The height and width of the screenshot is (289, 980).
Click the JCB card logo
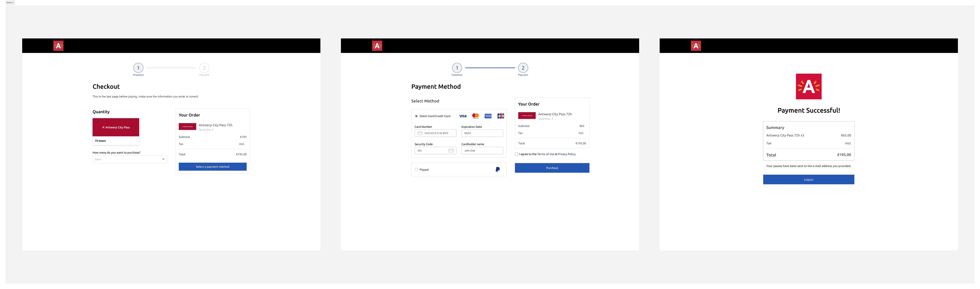pyautogui.click(x=501, y=116)
